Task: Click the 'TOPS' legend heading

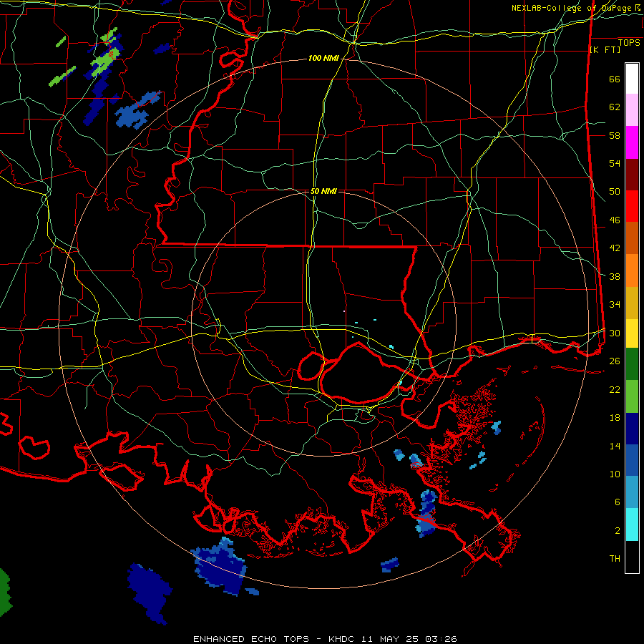Action: tap(629, 43)
